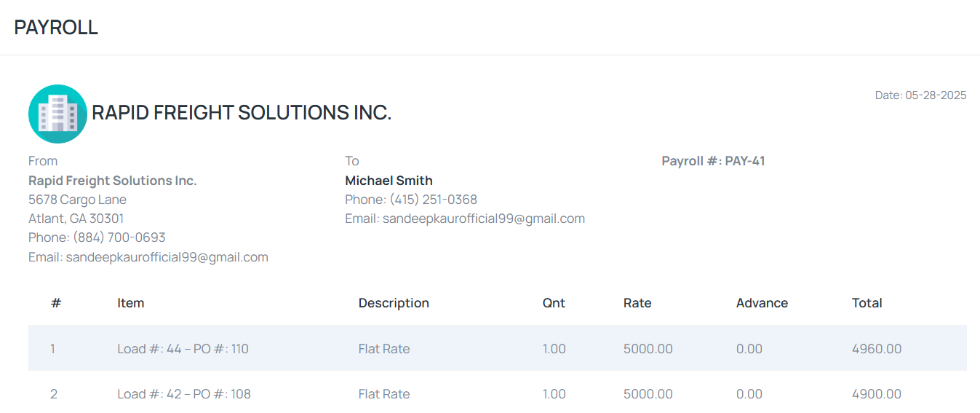Click the PAYROLL page title

(56, 28)
